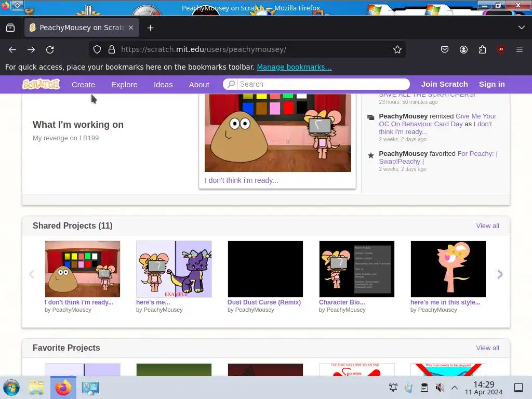
Task: Click the Manage bookmarks link
Action: [x=294, y=67]
